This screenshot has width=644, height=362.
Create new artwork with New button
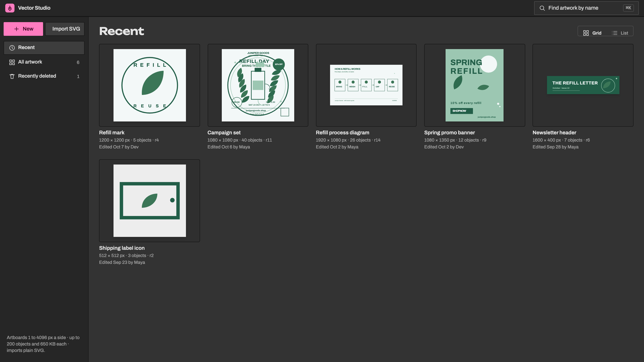(x=23, y=29)
